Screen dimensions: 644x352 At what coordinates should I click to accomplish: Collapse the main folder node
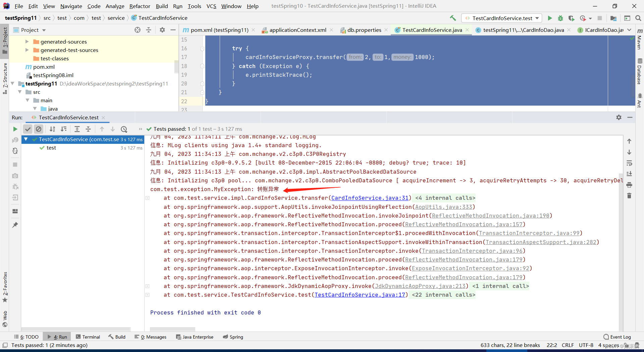[x=28, y=100]
